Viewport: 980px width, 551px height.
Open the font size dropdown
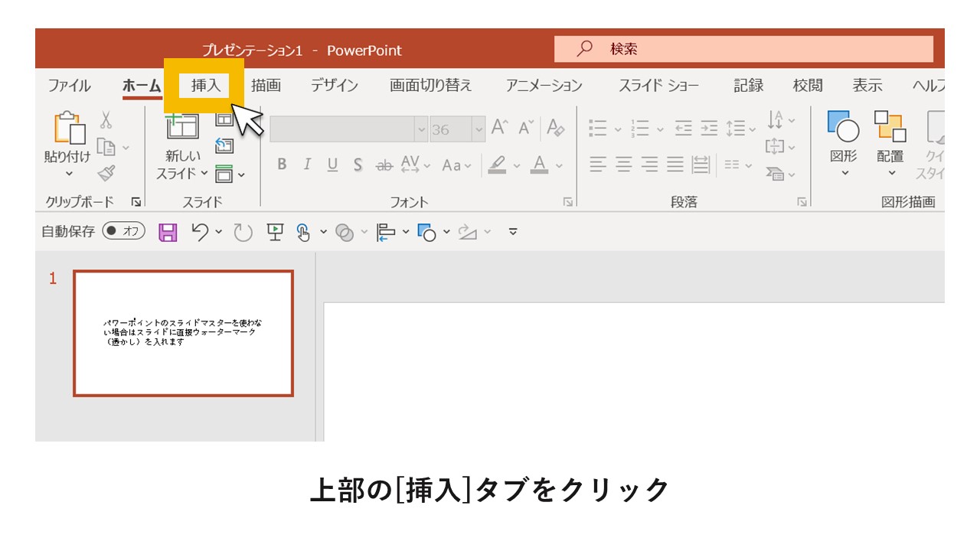(479, 128)
